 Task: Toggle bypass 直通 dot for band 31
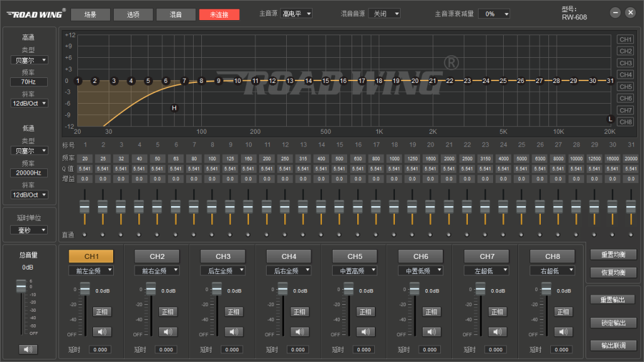[x=631, y=235]
